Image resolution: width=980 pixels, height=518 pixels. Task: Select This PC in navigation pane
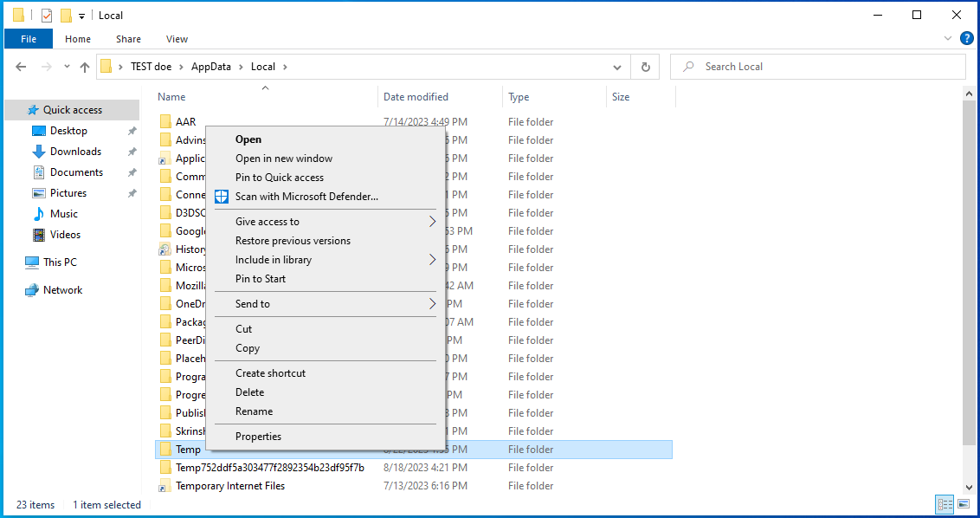[60, 262]
